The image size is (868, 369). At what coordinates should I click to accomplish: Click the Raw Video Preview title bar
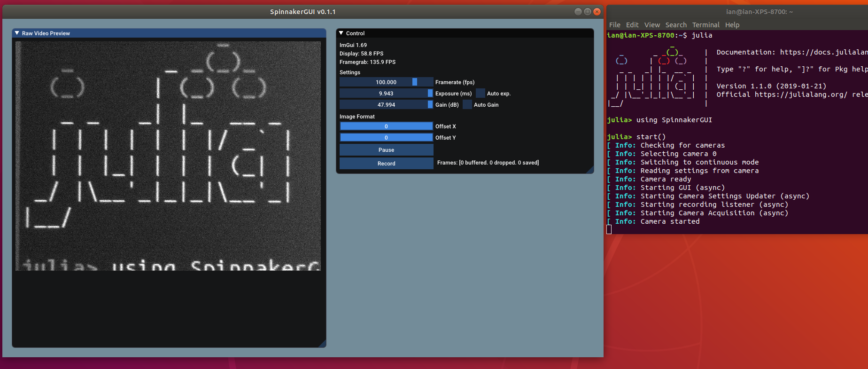[169, 33]
